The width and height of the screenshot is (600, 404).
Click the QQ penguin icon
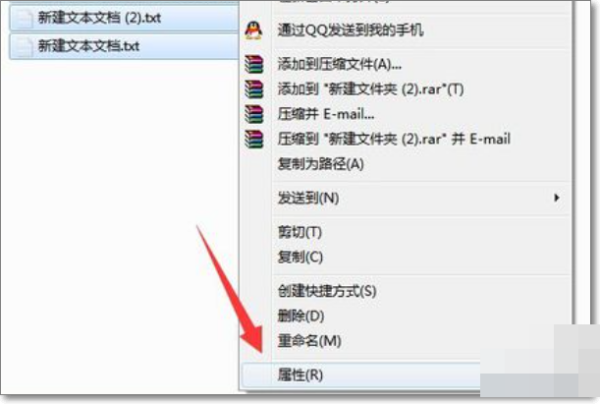click(x=254, y=31)
